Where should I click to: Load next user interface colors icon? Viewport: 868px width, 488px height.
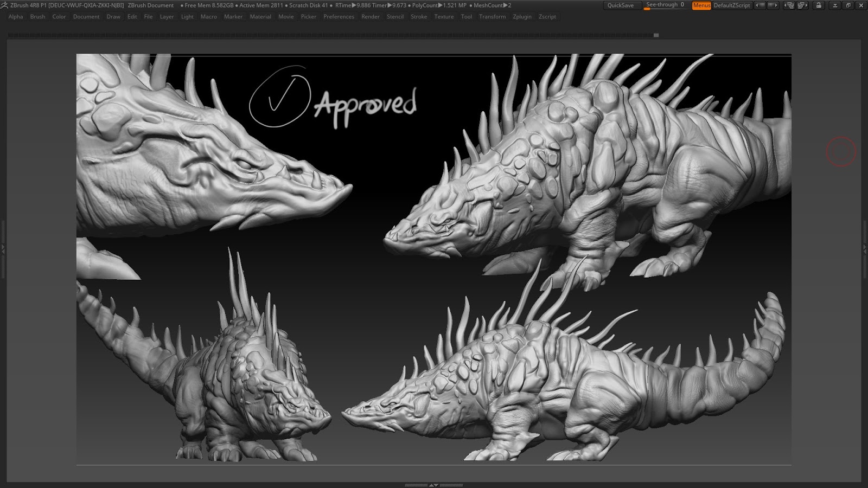[x=773, y=5]
